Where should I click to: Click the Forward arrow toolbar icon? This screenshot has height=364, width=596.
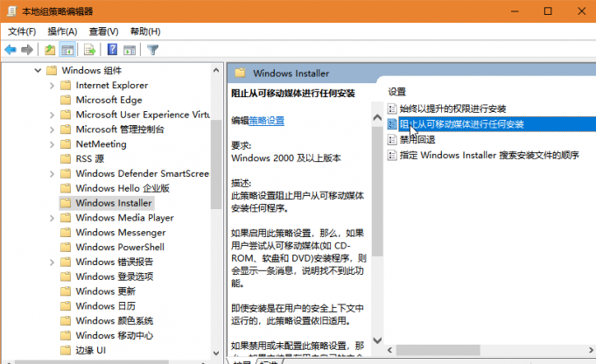[27, 50]
